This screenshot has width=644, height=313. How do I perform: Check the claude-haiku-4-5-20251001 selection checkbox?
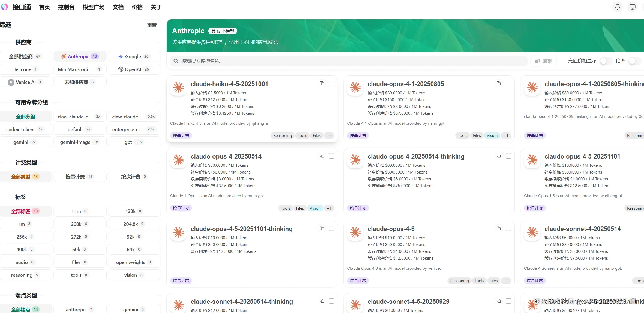[x=331, y=83]
